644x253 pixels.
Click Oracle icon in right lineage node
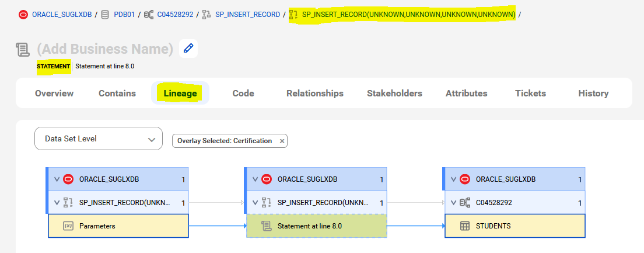(465, 179)
